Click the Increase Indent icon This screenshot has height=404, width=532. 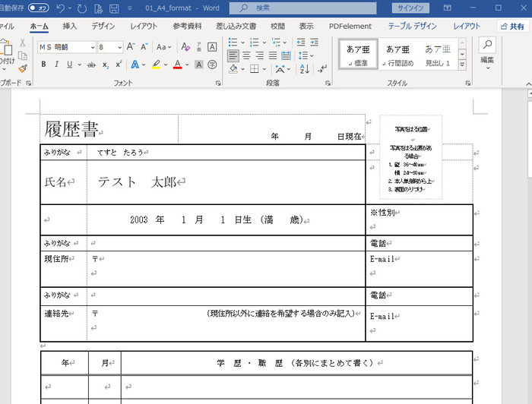click(314, 42)
